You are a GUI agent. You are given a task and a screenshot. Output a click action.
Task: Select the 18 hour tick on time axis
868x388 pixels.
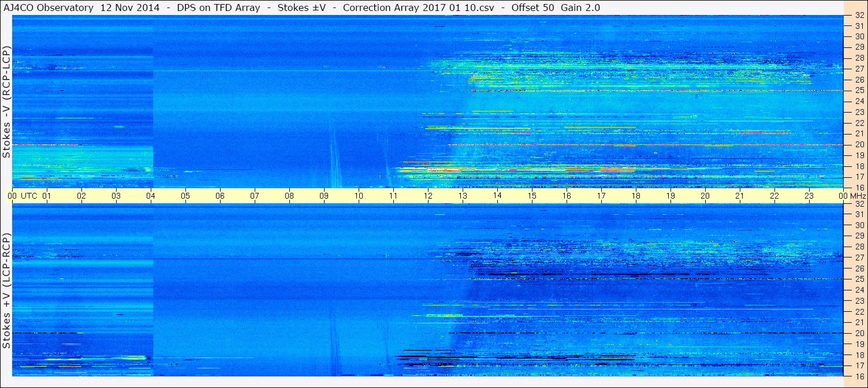[x=636, y=196]
